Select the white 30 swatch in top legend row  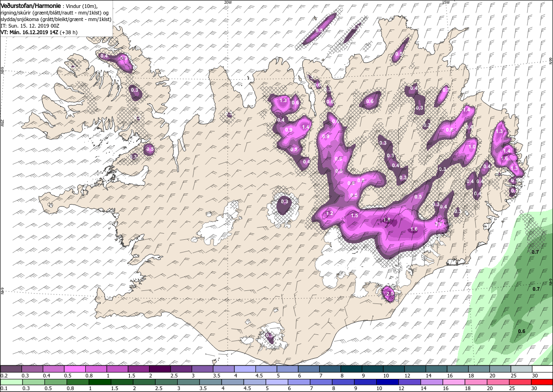(542, 369)
